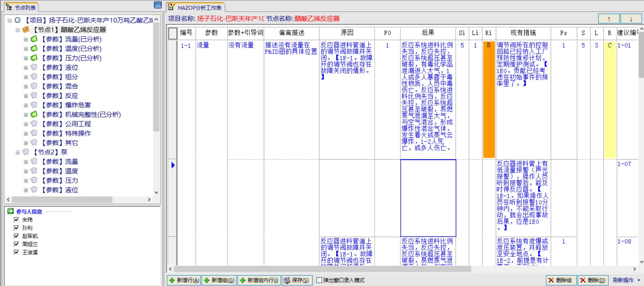
Task: Click the HAZOP分析工作表 tab icon
Action: [x=172, y=7]
